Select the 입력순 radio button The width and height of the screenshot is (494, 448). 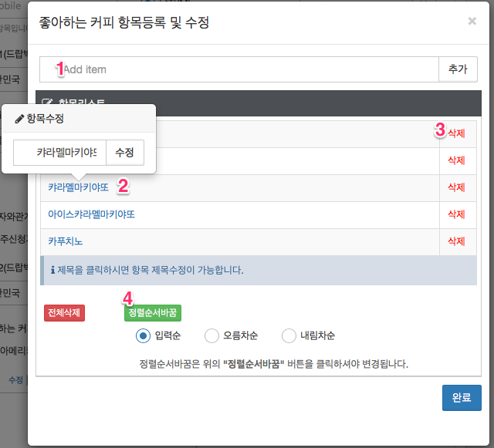(x=143, y=336)
